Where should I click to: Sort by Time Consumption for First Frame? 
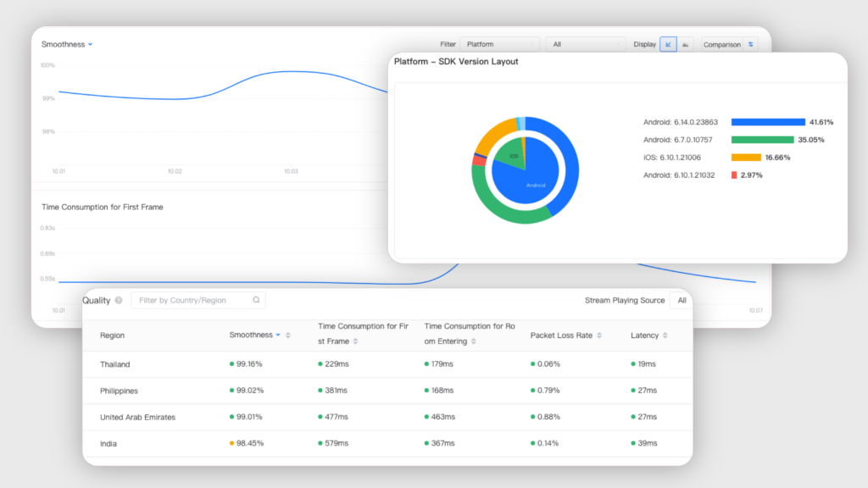point(355,341)
